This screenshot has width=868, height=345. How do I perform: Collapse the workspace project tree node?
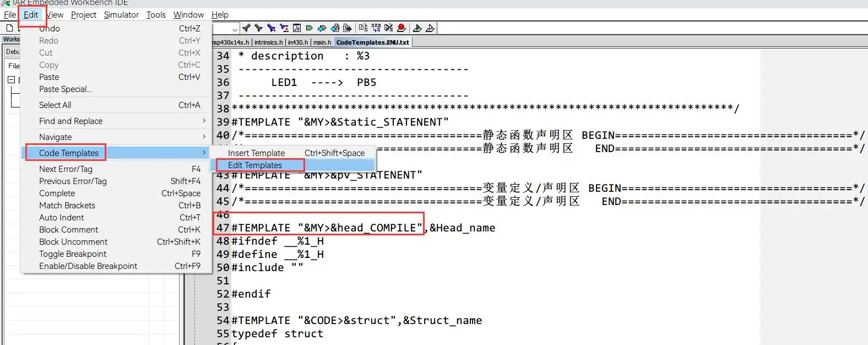(x=11, y=80)
